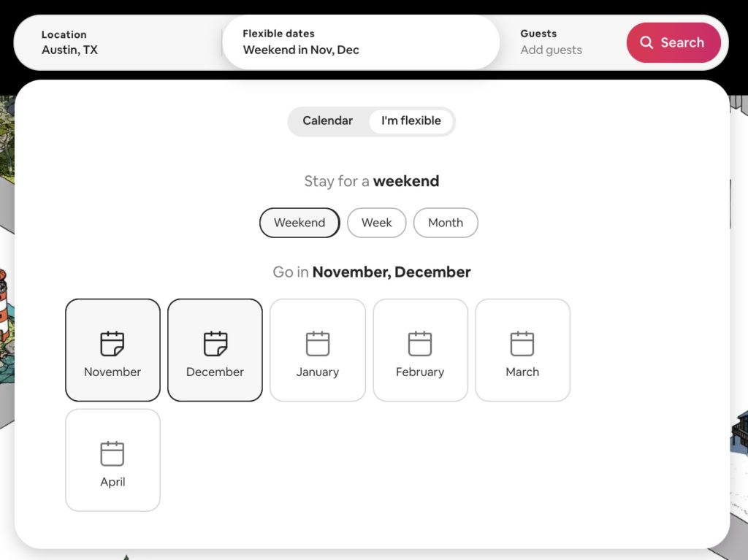This screenshot has width=748, height=560.
Task: Click the Add guests placeholder text
Action: click(x=551, y=50)
